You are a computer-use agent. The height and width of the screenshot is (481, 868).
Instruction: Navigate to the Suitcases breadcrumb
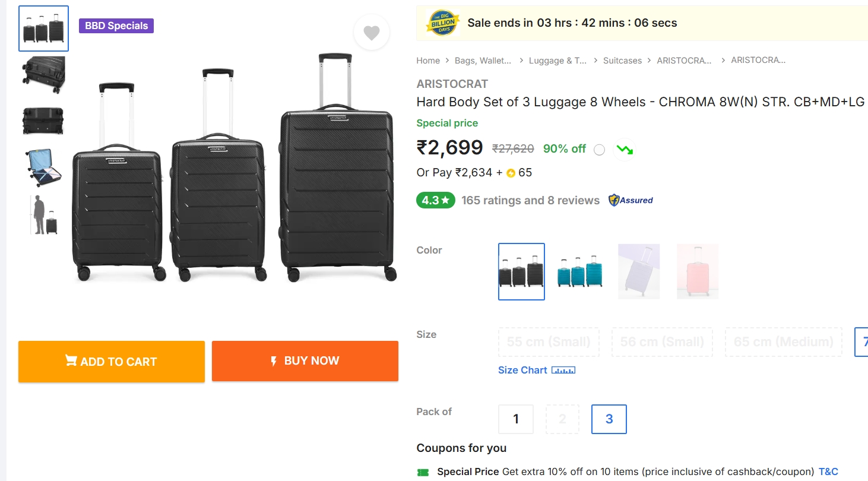622,60
